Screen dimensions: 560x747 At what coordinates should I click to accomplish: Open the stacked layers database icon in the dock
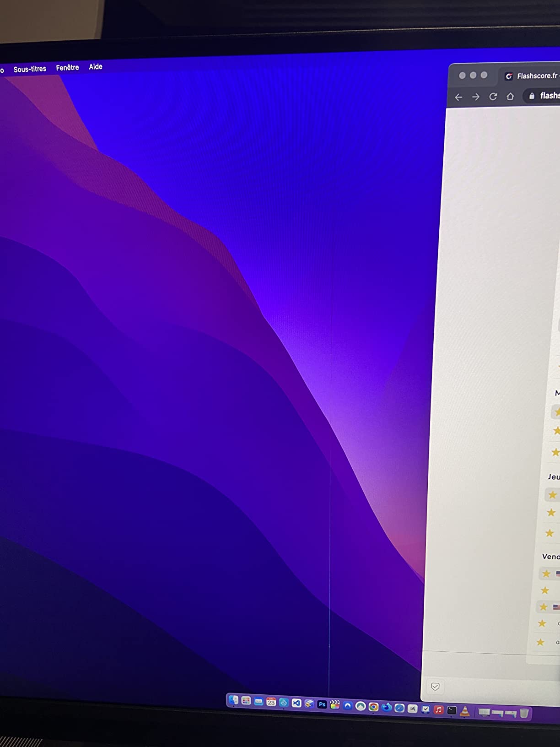click(x=309, y=704)
